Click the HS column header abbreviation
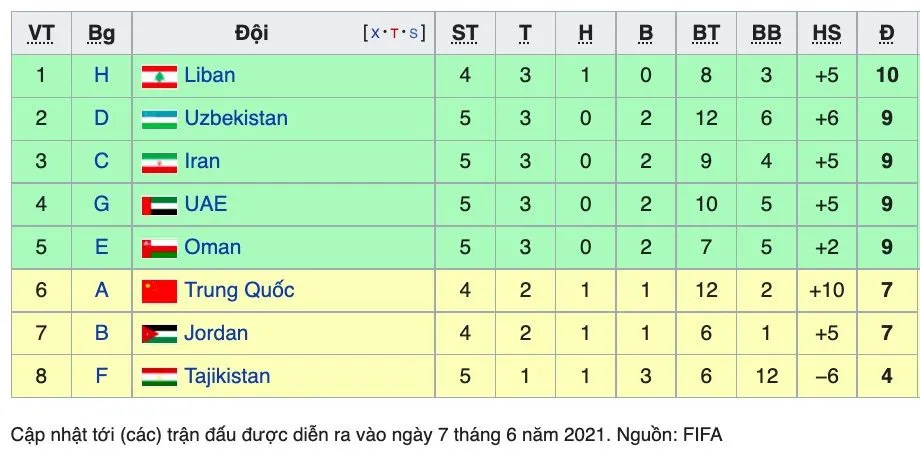This screenshot has width=920, height=453. (x=827, y=33)
